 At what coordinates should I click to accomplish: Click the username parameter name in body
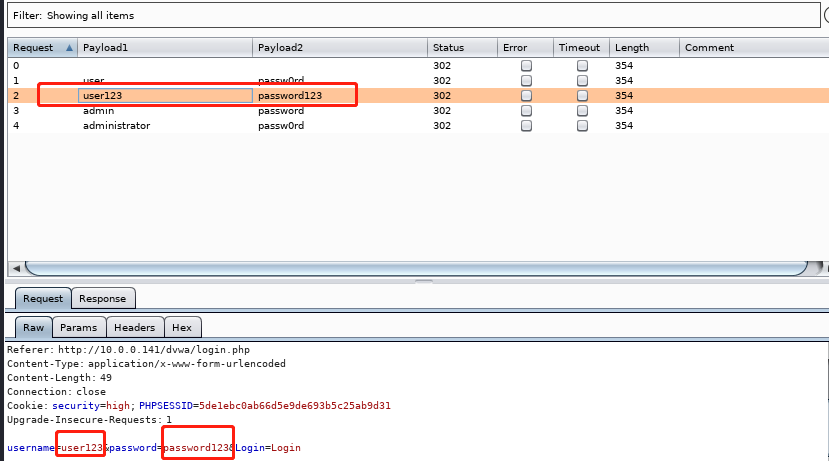[x=31, y=448]
